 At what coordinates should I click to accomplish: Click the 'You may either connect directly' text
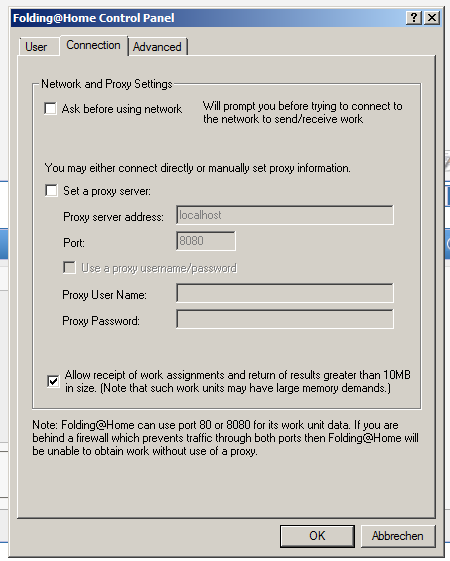tap(198, 168)
